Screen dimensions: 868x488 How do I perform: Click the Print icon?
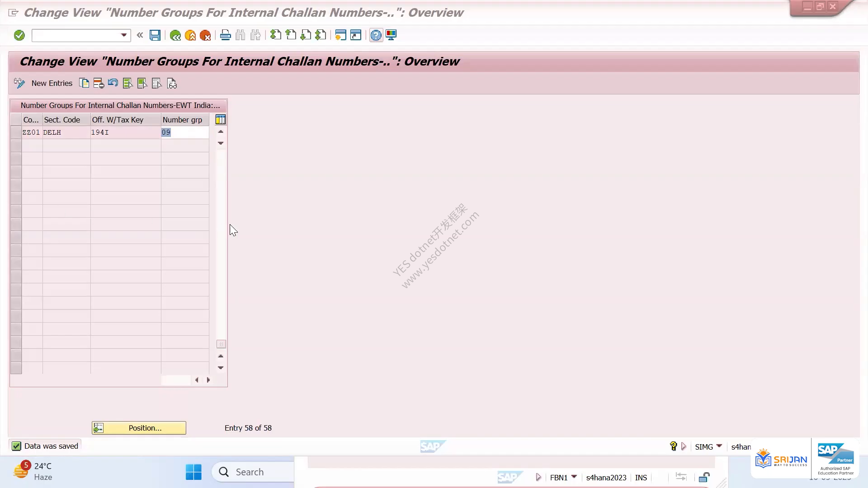[x=225, y=35]
